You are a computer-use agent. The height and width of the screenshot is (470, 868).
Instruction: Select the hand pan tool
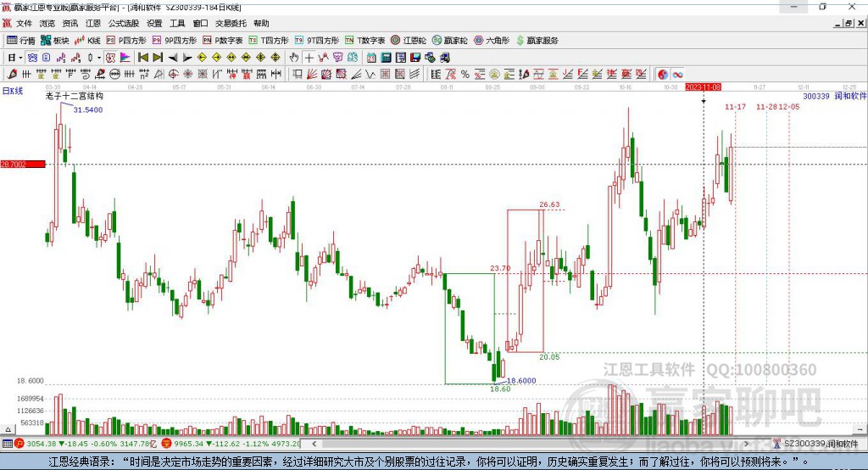point(294,58)
